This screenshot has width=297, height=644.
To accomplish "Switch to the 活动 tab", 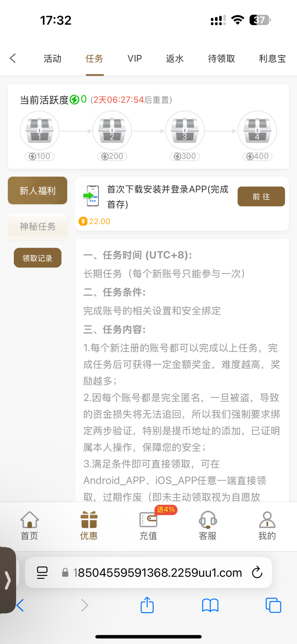I will [53, 58].
